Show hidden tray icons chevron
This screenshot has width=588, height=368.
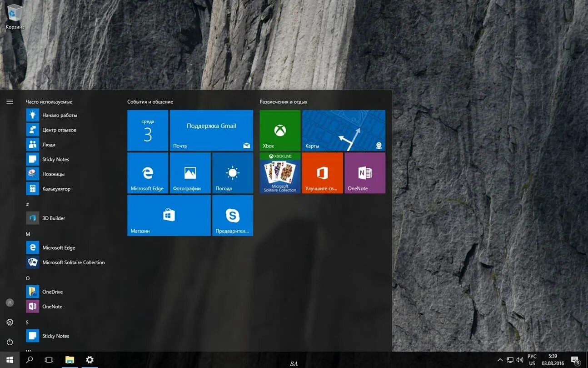tap(500, 360)
